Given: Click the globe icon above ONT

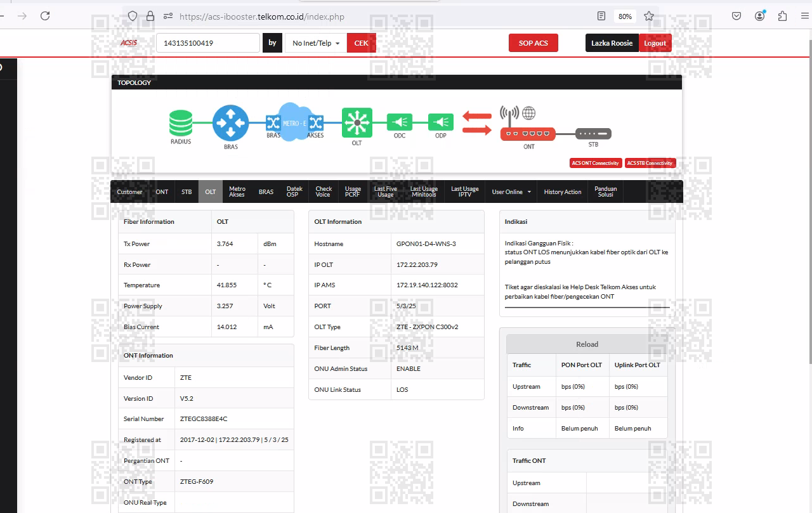Looking at the screenshot, I should pos(528,114).
